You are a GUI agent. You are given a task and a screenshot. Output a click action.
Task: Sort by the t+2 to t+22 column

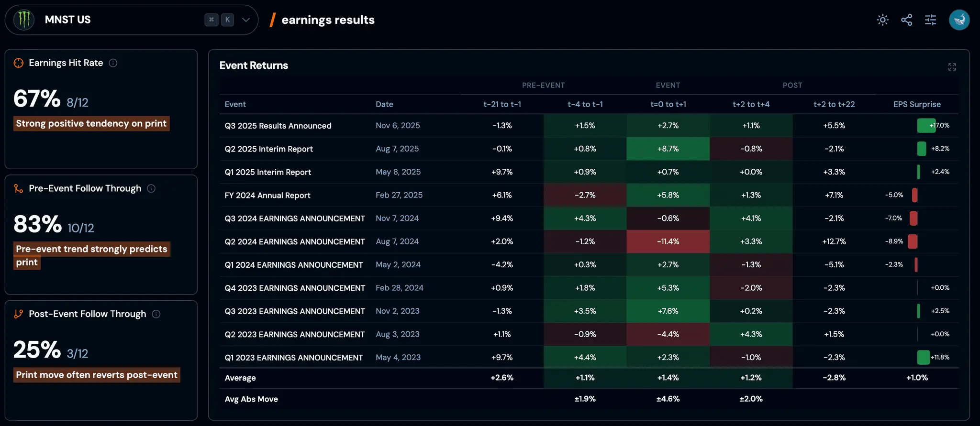pyautogui.click(x=834, y=104)
